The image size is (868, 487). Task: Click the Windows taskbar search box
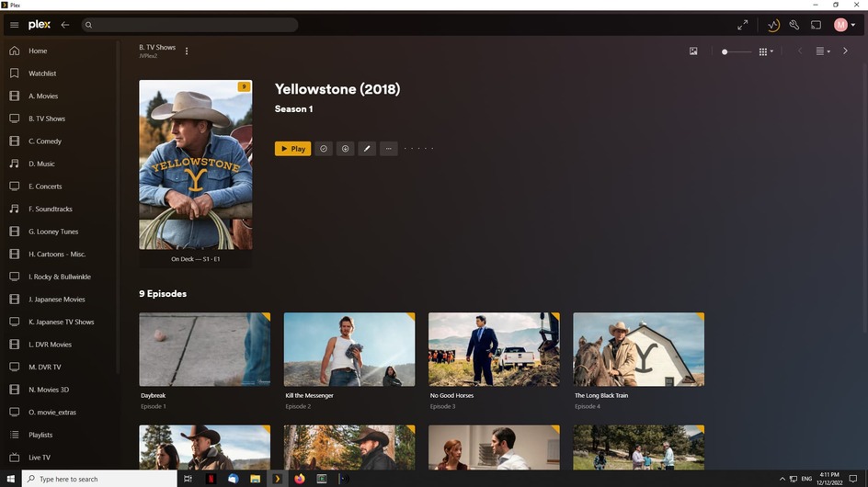click(99, 479)
